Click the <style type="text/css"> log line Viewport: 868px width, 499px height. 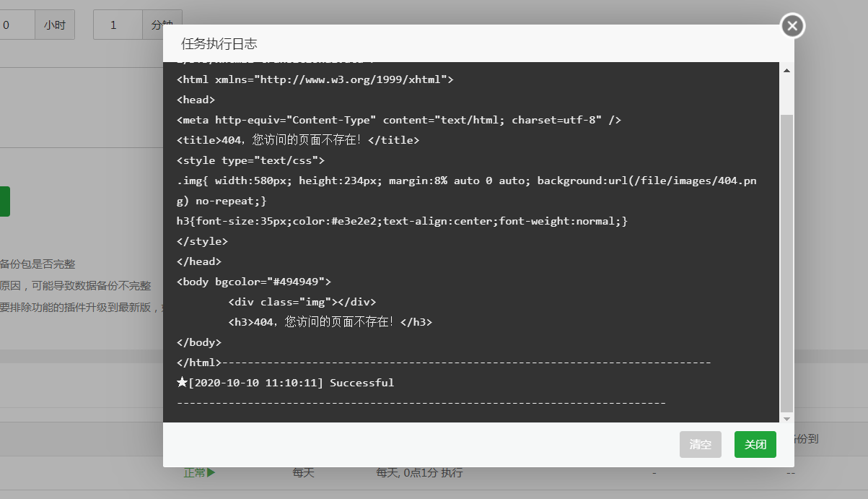[x=250, y=160]
